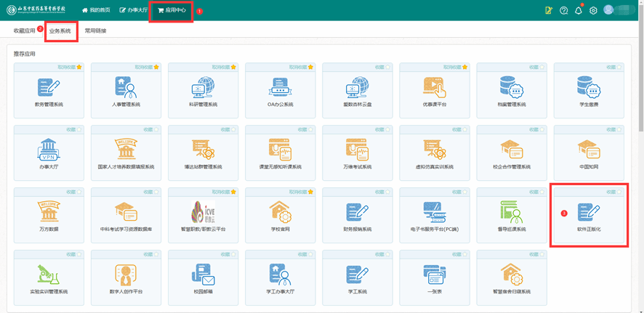Open the 优慕课平台 app tile

434,88
